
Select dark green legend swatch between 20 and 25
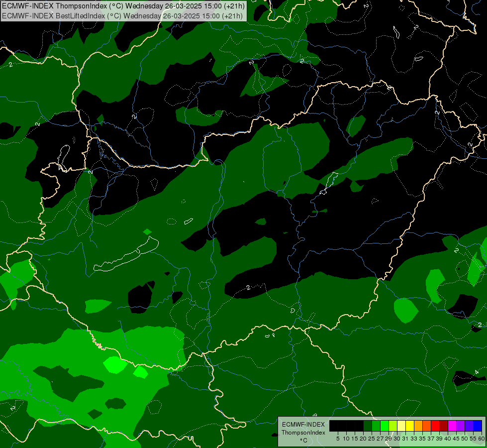[x=368, y=426]
